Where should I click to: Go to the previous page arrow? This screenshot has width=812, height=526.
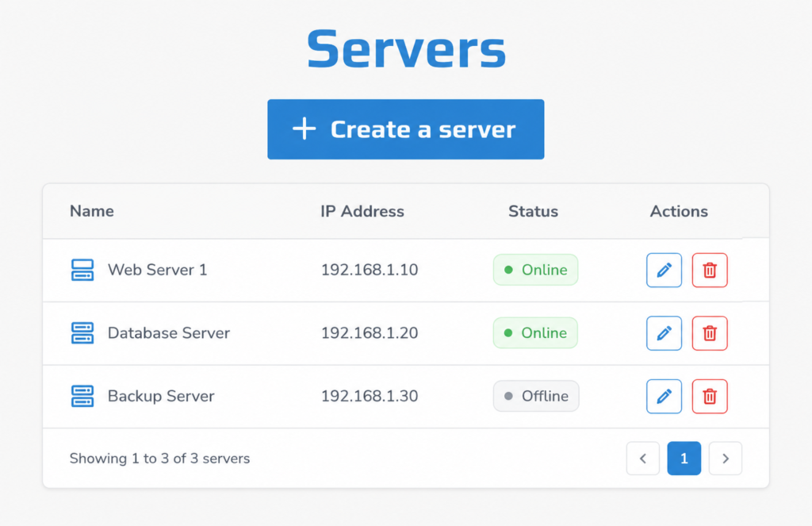click(642, 458)
